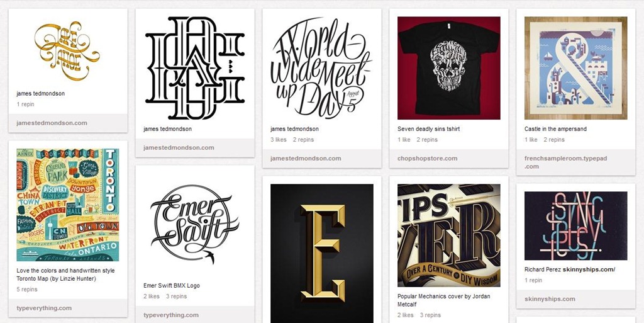Open the black monogram lettering pin
This screenshot has height=323, width=644.
click(x=195, y=68)
